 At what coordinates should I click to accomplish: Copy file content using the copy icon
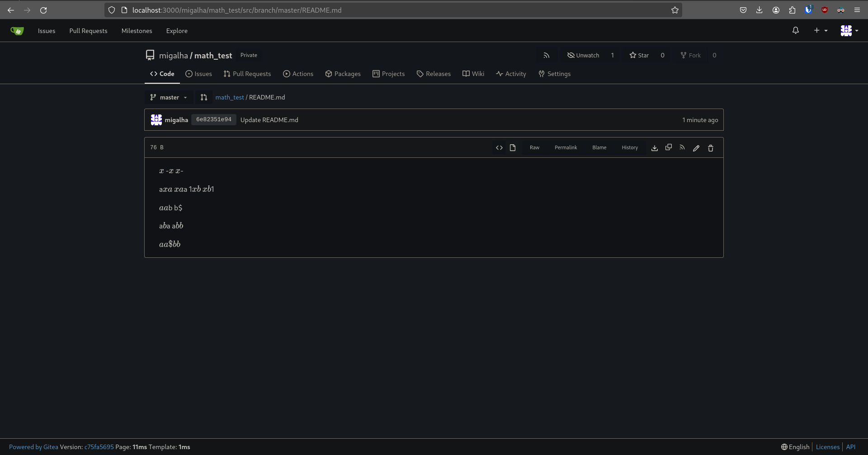(668, 147)
